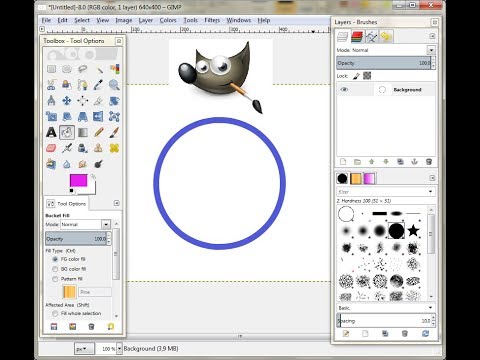480x360 pixels.
Task: Toggle lock pixels brush icon
Action: click(356, 76)
